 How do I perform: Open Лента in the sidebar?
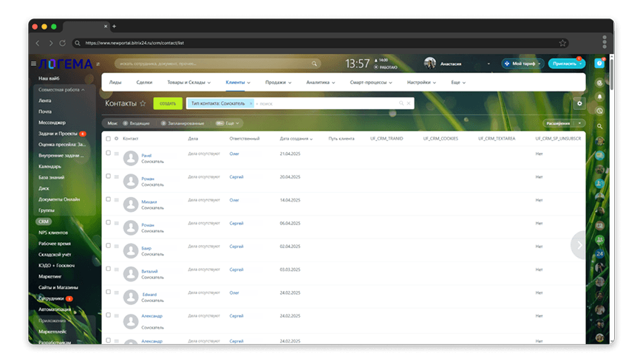[44, 100]
